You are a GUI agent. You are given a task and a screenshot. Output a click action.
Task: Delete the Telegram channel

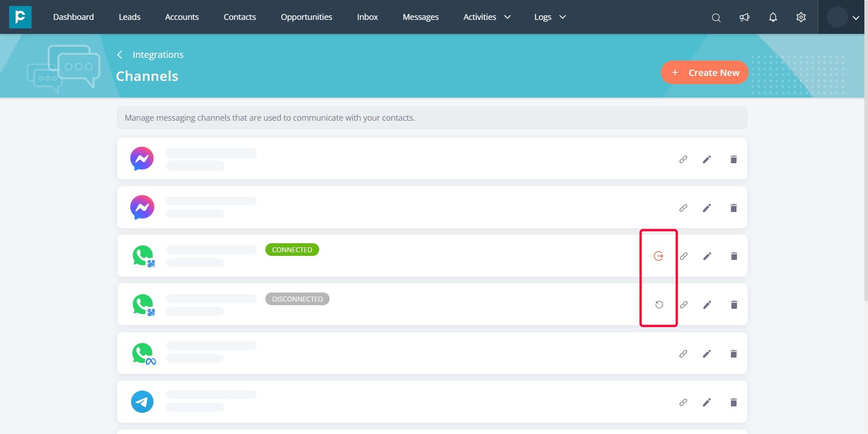pos(734,401)
